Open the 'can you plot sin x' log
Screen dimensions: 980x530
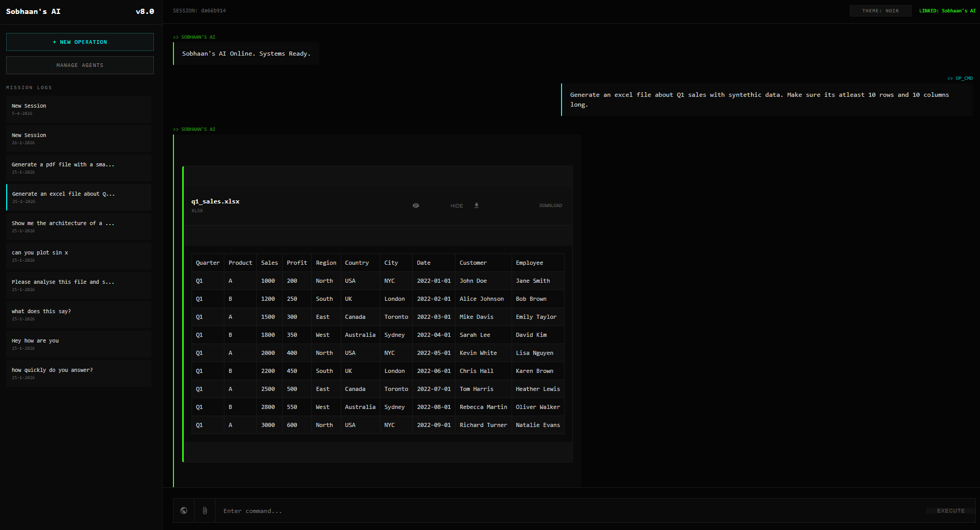pyautogui.click(x=78, y=255)
